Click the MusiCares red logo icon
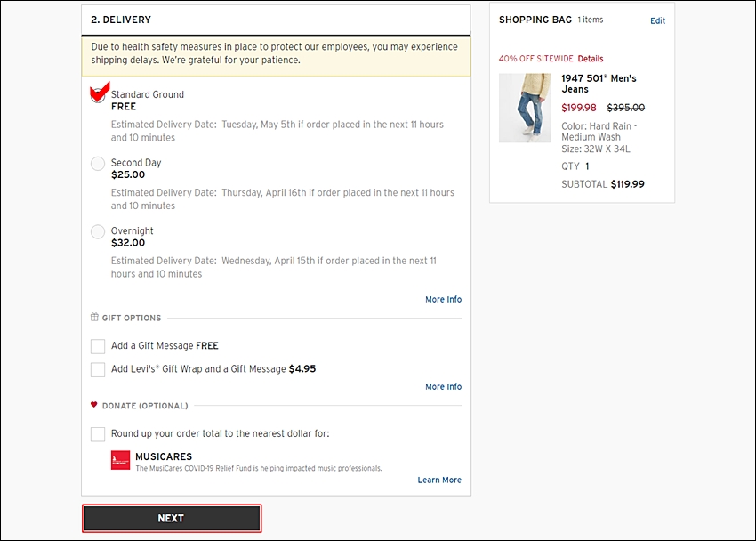This screenshot has height=541, width=756. click(121, 460)
